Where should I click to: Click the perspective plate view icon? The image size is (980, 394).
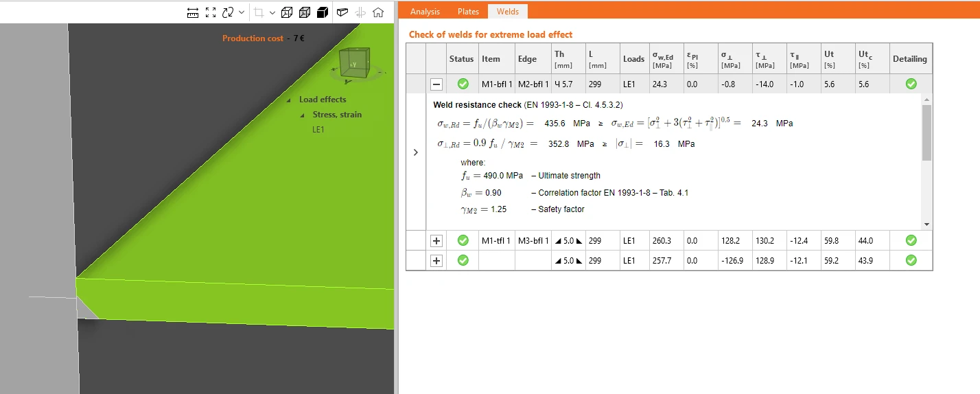[342, 12]
